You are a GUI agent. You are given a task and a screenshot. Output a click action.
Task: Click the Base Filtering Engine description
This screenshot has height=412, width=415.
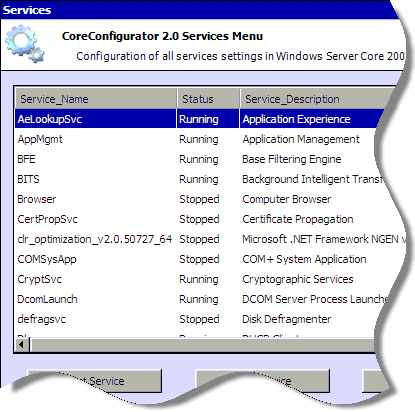pos(292,159)
